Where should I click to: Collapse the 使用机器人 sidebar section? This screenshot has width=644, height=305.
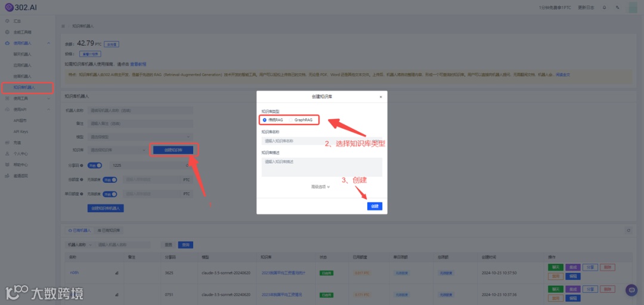pos(27,43)
